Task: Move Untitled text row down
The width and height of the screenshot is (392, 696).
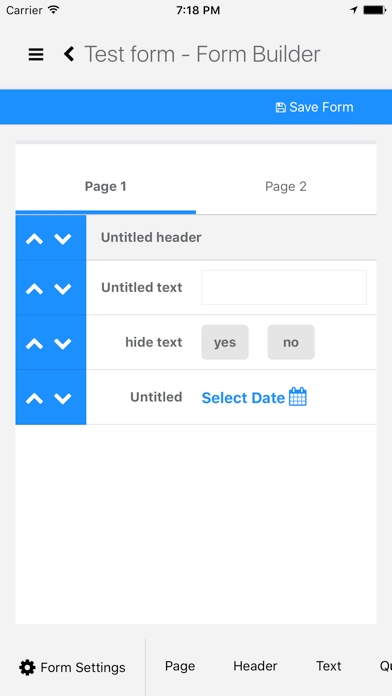Action: coord(63,289)
